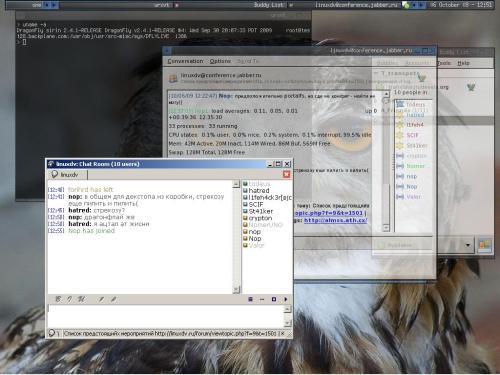Select lowercase nop in Chat Room user list

pos(255,232)
